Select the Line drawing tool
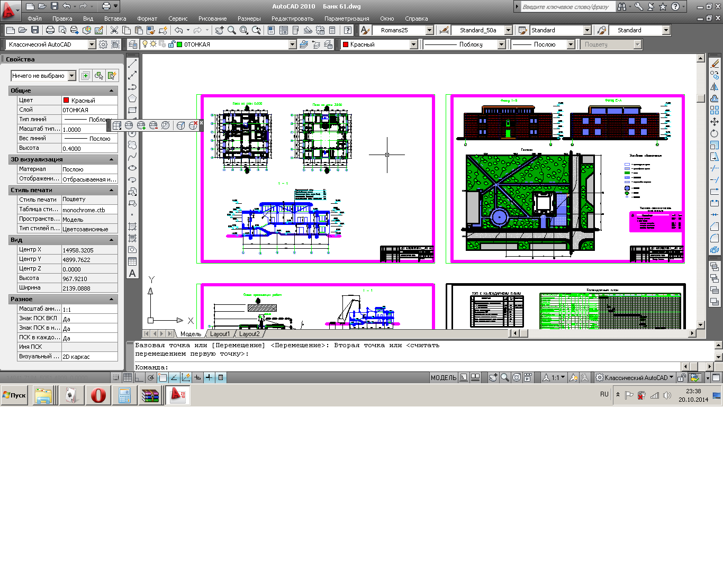This screenshot has width=723, height=588. coord(132,64)
